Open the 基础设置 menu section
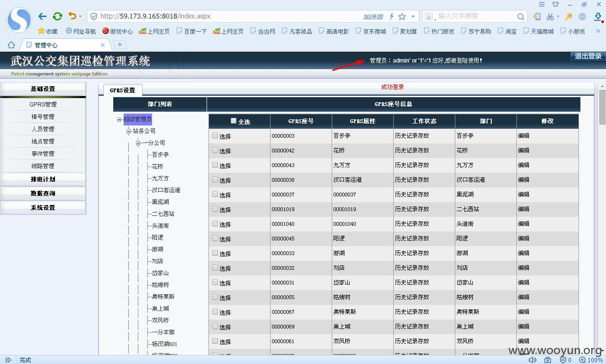Image resolution: width=606 pixels, height=364 pixels. pyautogui.click(x=43, y=89)
